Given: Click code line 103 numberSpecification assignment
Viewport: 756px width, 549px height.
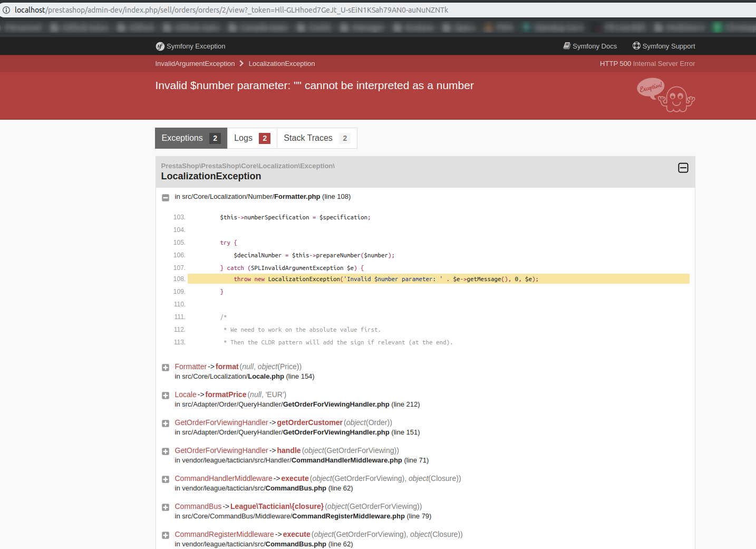Looking at the screenshot, I should [295, 217].
